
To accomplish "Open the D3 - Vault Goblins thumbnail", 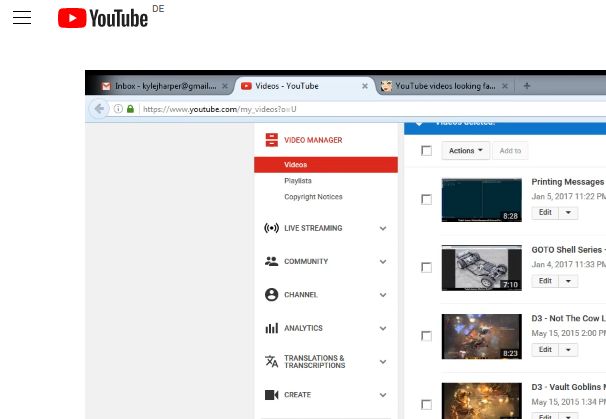I will click(x=482, y=401).
